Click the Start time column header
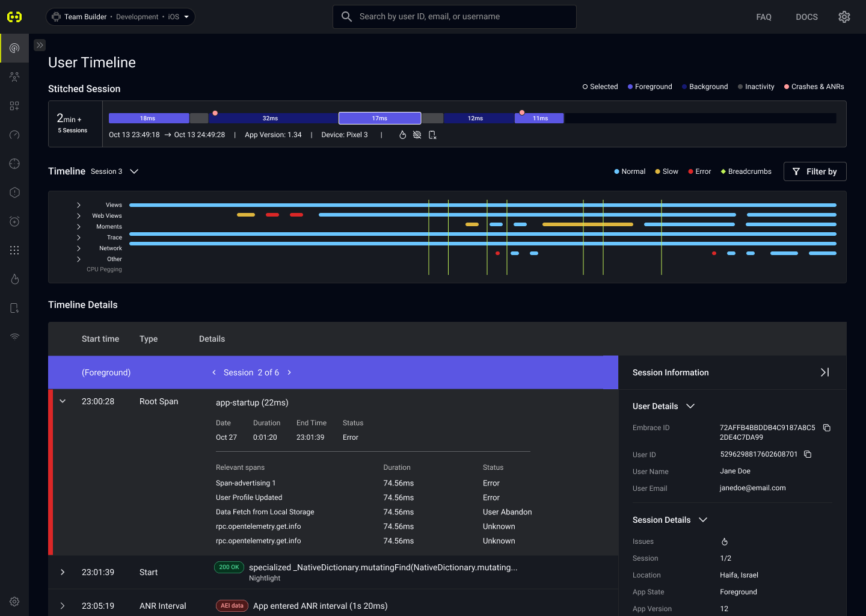 coord(100,339)
